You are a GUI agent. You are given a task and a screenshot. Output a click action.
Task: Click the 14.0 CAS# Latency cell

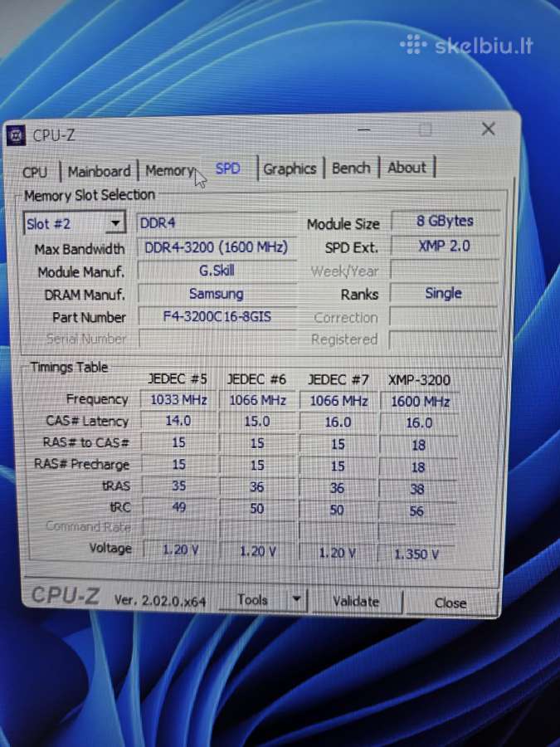click(x=178, y=421)
